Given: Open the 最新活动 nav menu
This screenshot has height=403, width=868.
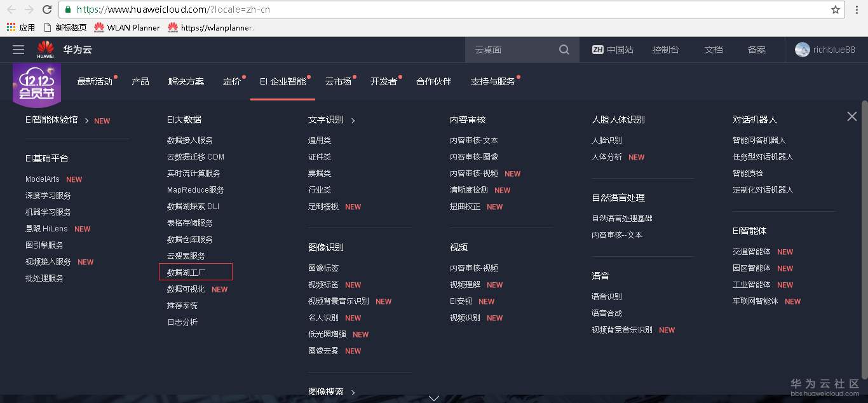Looking at the screenshot, I should 95,81.
